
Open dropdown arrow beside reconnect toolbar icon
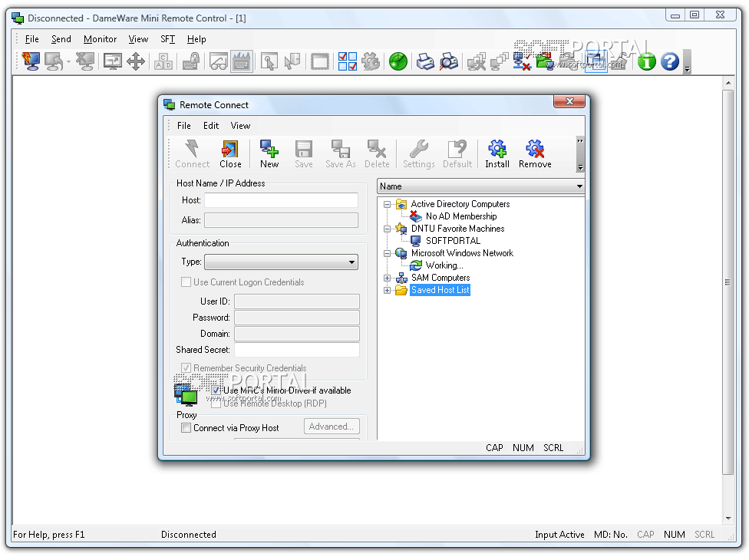click(x=68, y=61)
